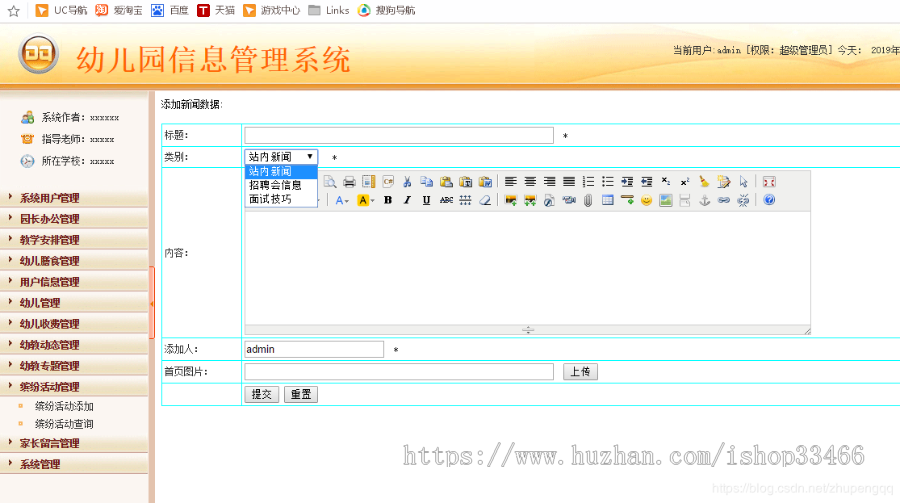The width and height of the screenshot is (900, 503).
Task: Click the 提交 submit button
Action: point(262,394)
